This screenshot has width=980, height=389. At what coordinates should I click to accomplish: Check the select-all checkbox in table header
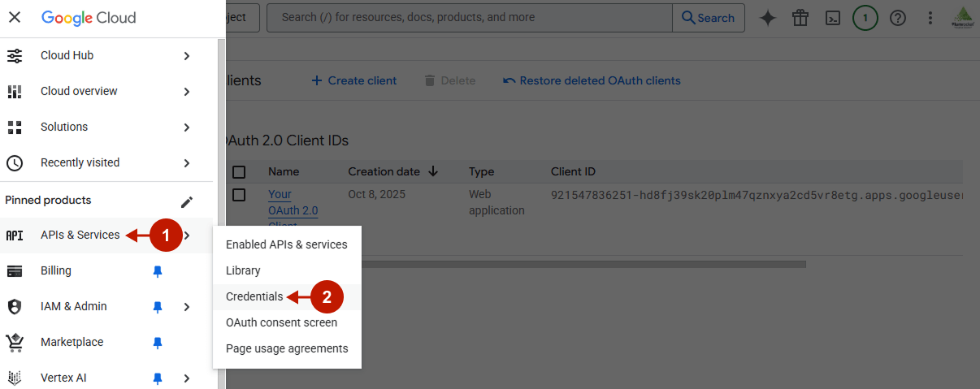[x=239, y=172]
